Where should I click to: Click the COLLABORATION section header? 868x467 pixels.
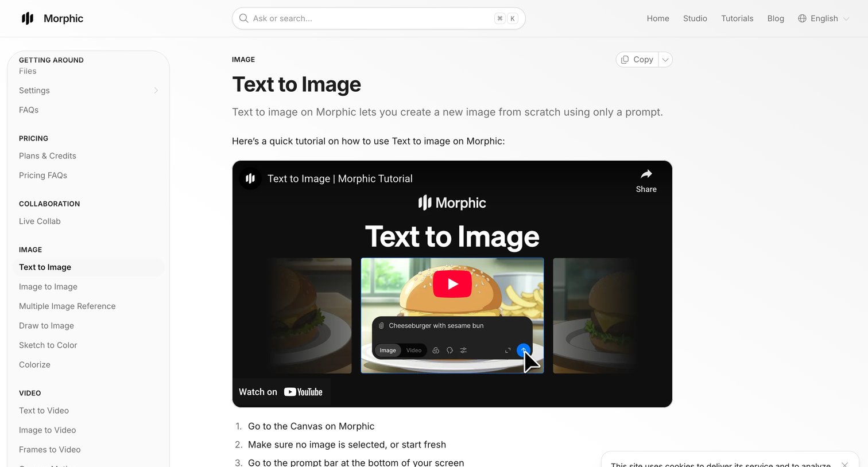pyautogui.click(x=49, y=204)
